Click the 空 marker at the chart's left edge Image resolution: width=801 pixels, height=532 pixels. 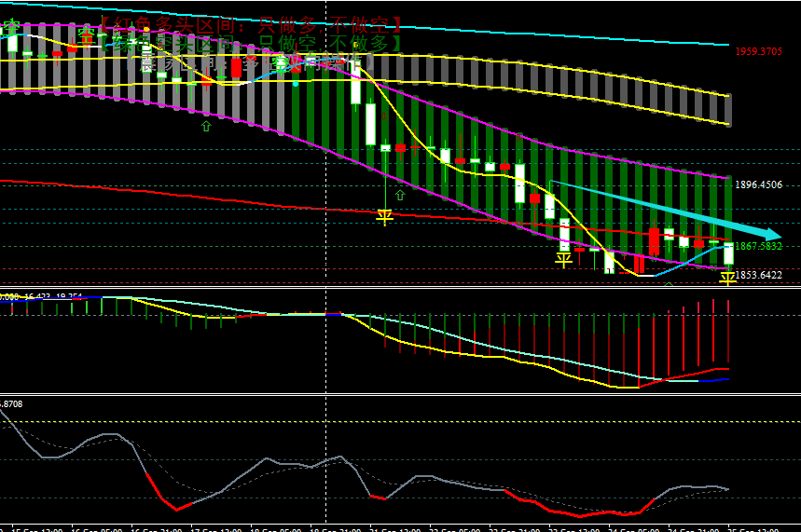[10, 28]
